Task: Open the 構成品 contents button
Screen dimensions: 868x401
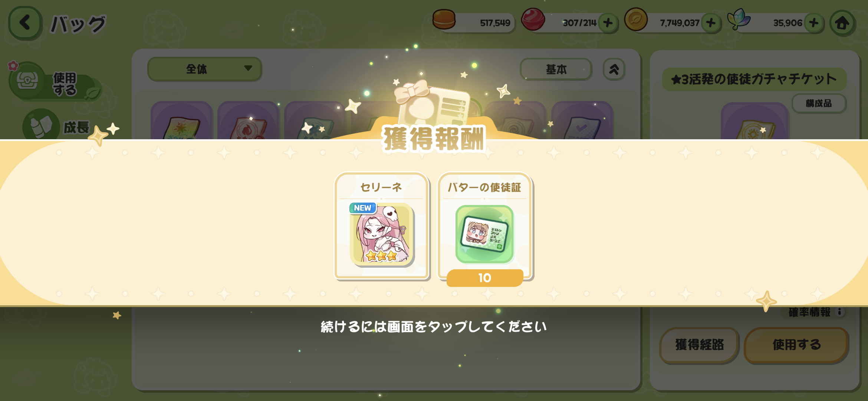Action: tap(819, 103)
